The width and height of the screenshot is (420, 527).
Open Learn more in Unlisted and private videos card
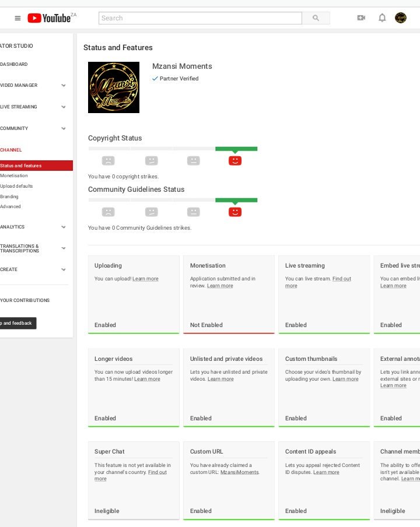[220, 379]
